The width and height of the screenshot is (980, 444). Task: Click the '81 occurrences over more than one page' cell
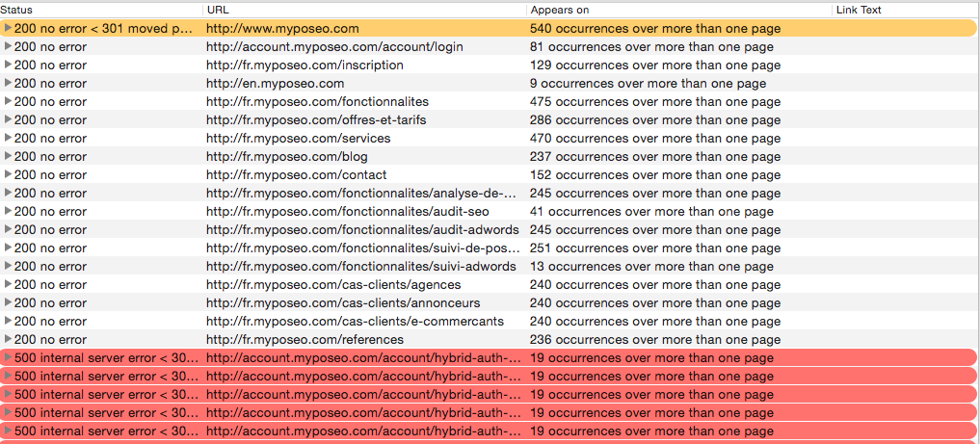pos(651,47)
